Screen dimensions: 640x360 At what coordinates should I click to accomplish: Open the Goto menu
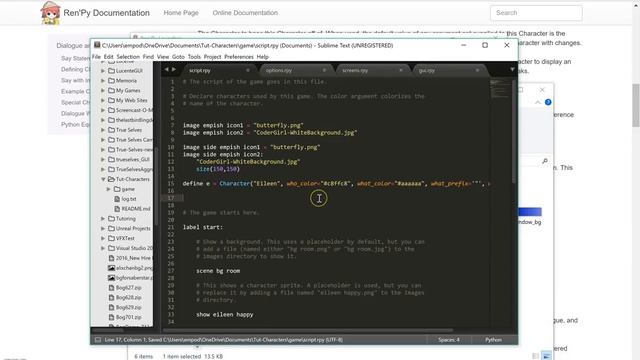click(x=178, y=57)
